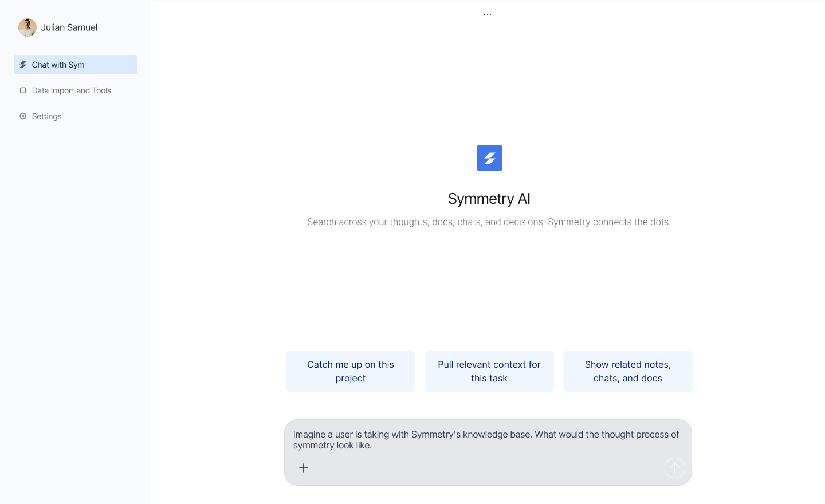Click the 'Search across your thoughts' tagline text
The height and width of the screenshot is (504, 825).
(489, 222)
